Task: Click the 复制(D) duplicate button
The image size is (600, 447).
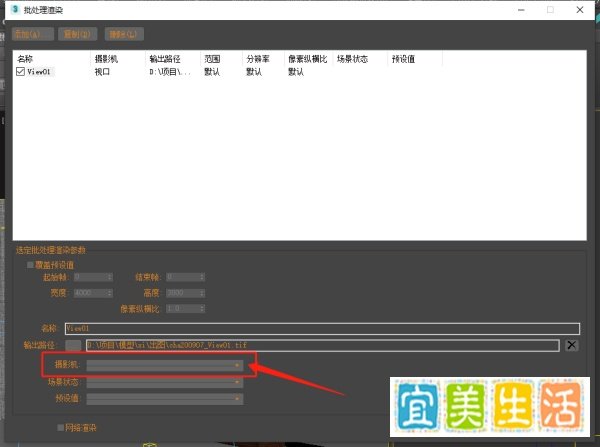Action: 77,34
